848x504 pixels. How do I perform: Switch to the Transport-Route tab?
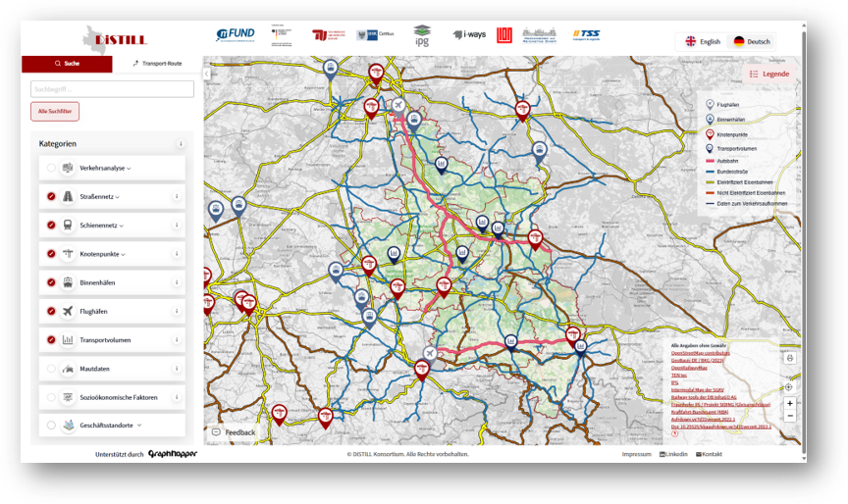coord(157,63)
